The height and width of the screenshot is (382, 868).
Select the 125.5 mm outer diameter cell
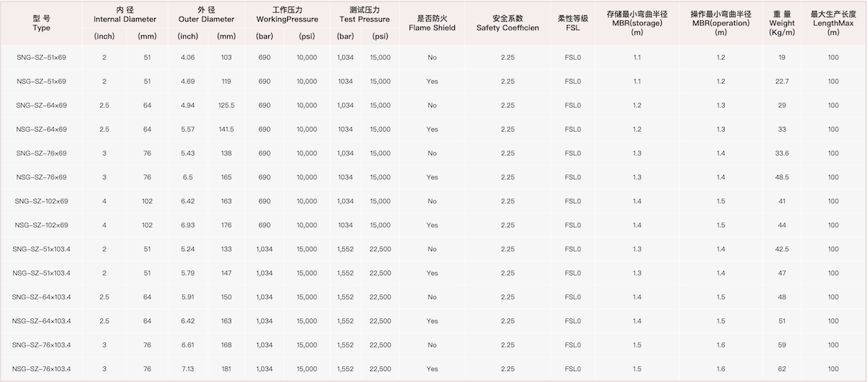226,106
